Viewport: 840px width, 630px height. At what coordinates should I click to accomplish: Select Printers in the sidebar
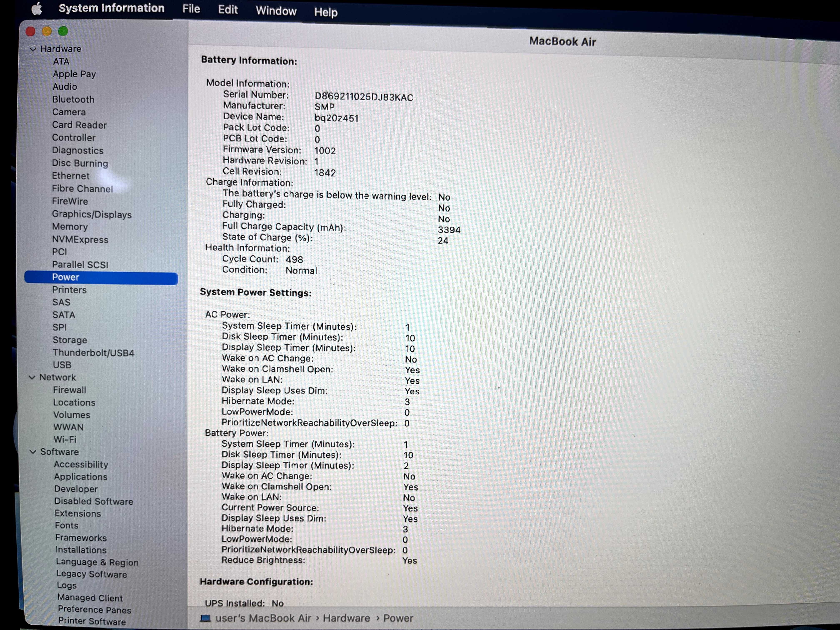(70, 290)
